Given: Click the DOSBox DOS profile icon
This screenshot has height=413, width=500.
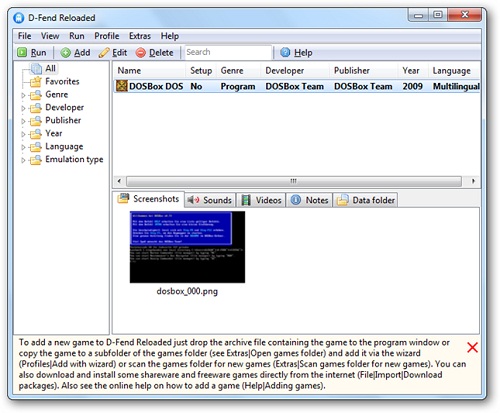Looking at the screenshot, I should 122,86.
